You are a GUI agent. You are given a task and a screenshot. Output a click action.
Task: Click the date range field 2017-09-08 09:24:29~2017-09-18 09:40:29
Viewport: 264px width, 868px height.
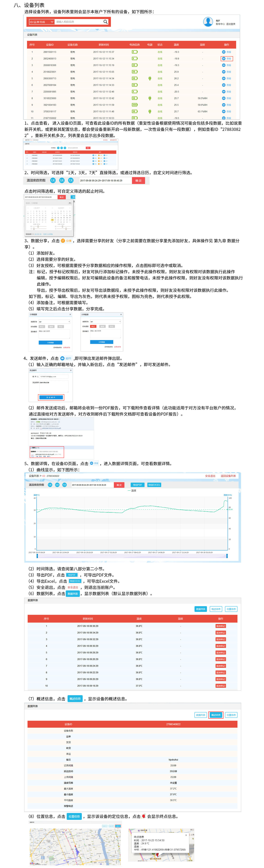point(105,181)
